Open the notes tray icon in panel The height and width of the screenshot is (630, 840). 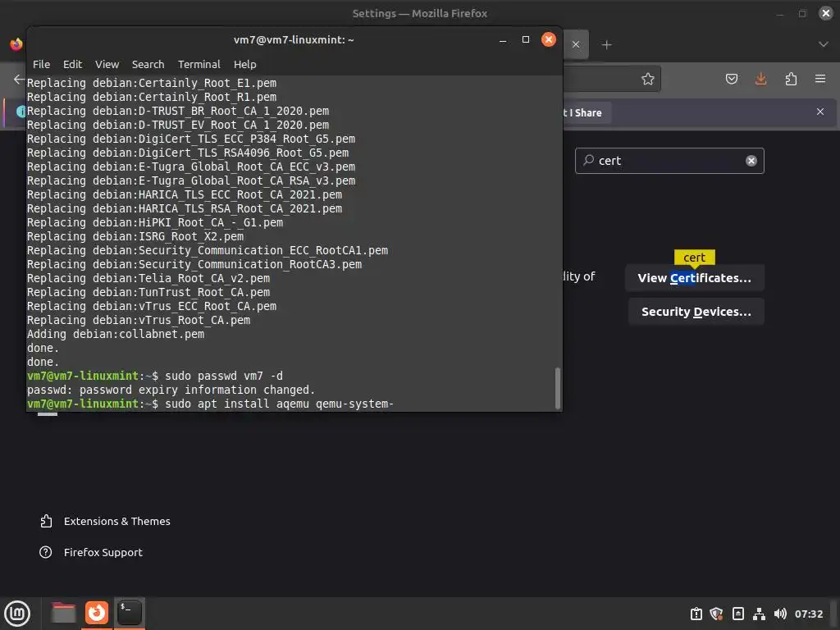tap(737, 614)
